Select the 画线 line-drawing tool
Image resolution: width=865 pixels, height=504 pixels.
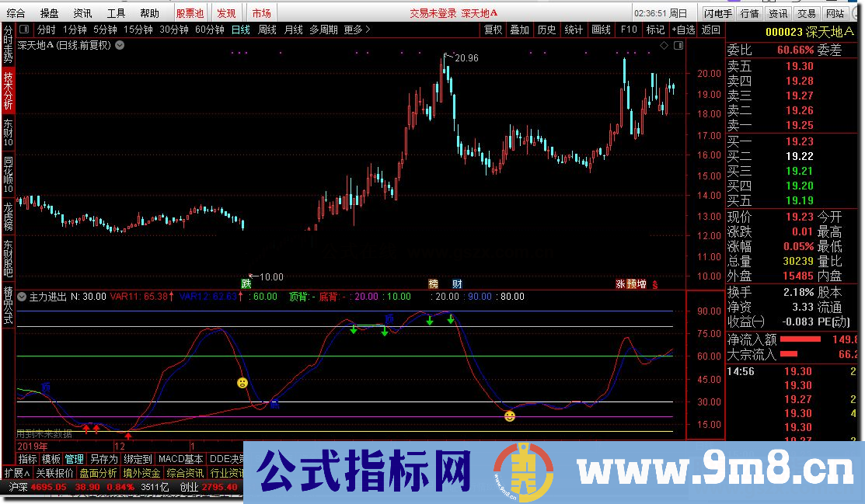(601, 30)
